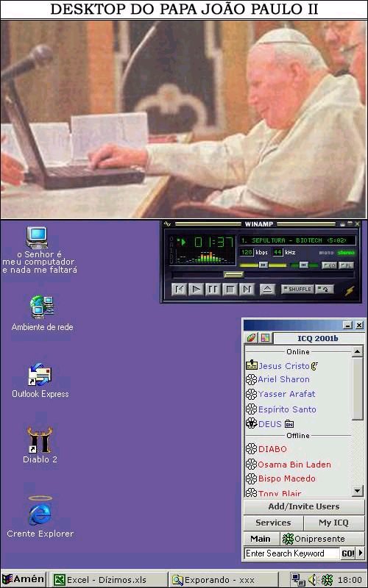Click the ON badge next to DEUS

tap(289, 424)
